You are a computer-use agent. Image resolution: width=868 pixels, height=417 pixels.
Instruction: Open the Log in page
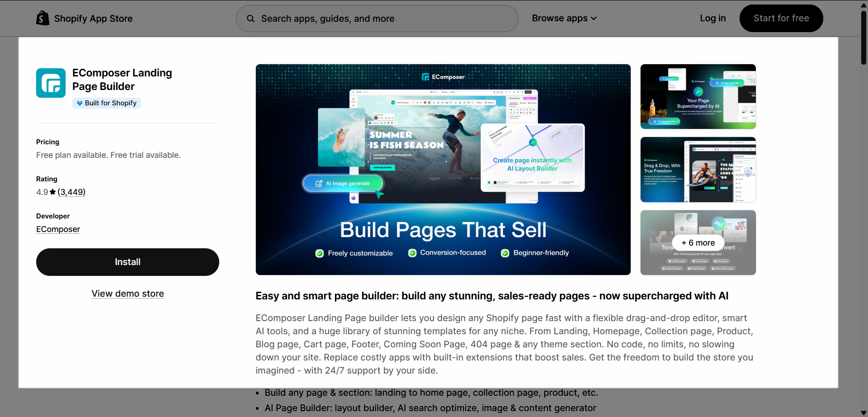(712, 18)
